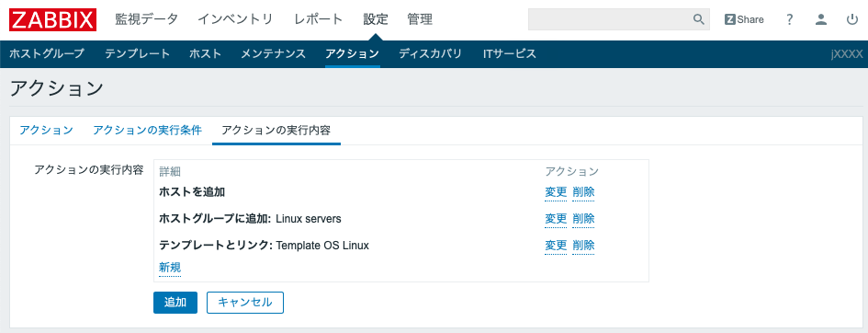Click the logout power icon
This screenshot has height=333, width=868.
pos(852,19)
